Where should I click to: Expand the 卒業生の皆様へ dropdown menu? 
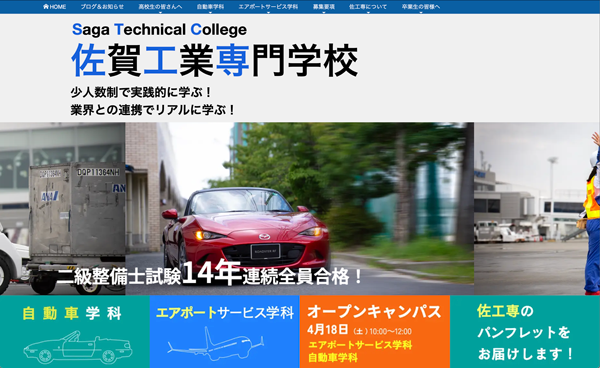[x=421, y=7]
